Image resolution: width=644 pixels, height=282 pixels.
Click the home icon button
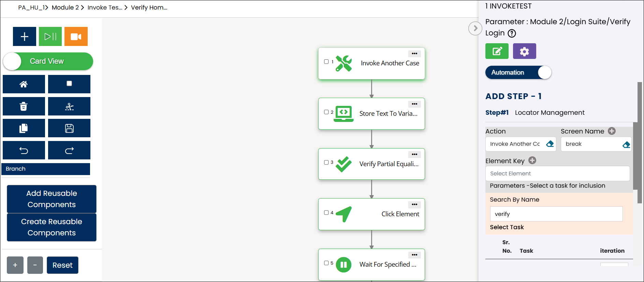[24, 84]
